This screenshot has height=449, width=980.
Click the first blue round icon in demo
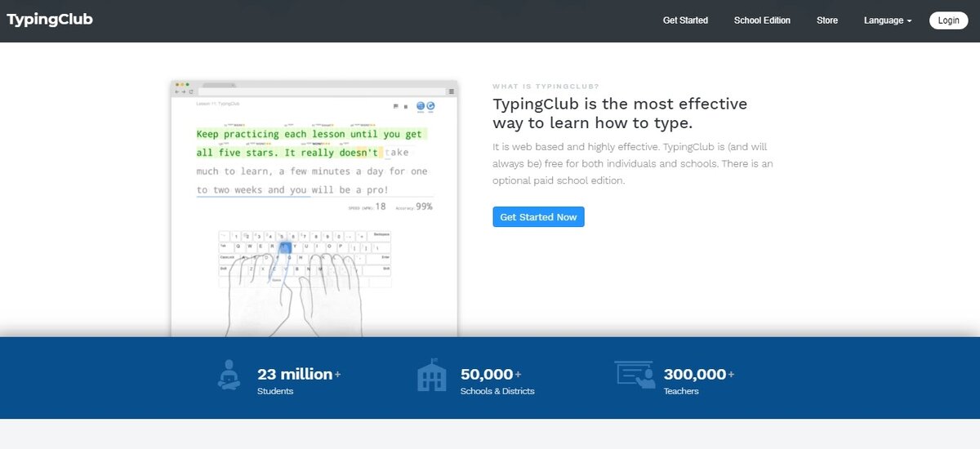(x=421, y=105)
